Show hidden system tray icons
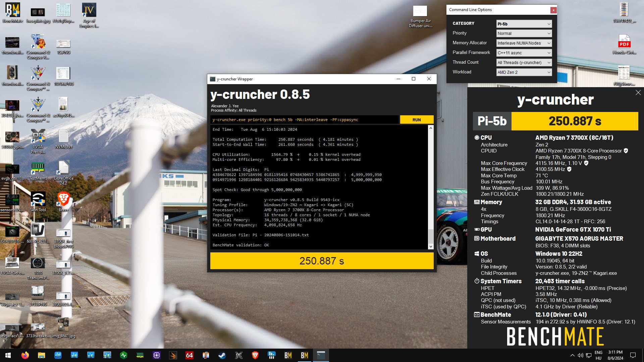 click(x=572, y=355)
